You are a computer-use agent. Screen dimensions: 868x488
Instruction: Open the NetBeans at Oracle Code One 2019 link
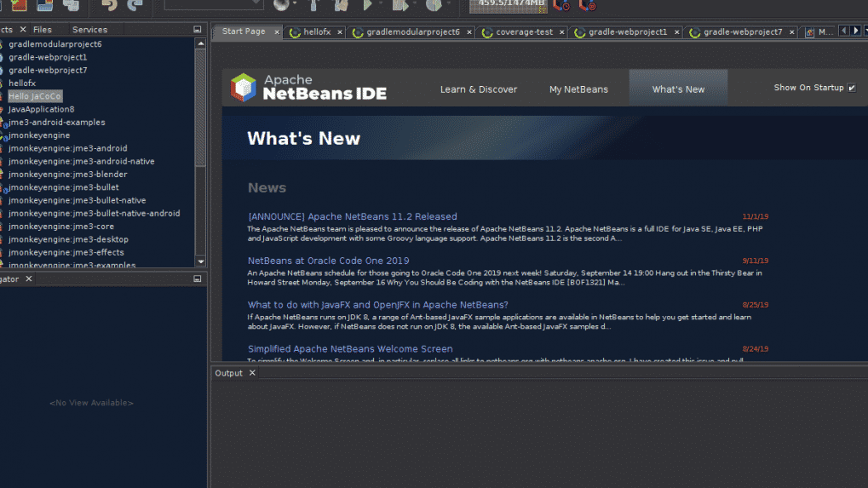[x=328, y=261]
